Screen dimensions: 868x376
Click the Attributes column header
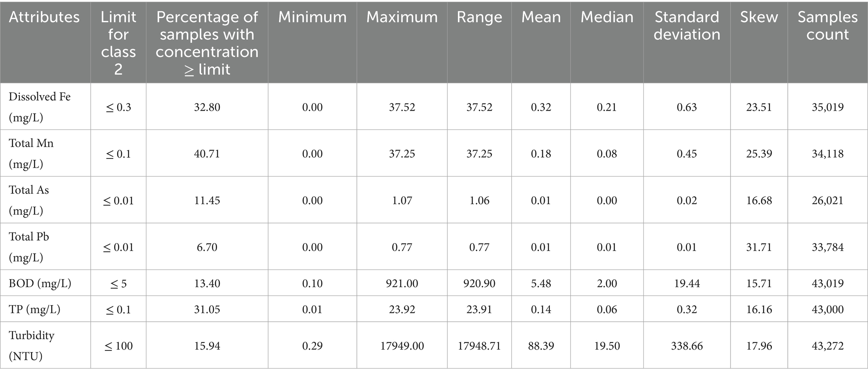coord(44,17)
